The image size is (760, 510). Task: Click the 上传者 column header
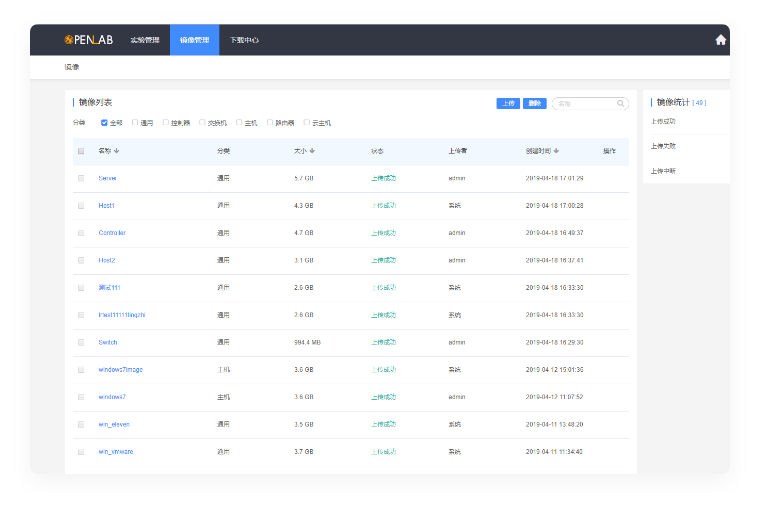458,151
